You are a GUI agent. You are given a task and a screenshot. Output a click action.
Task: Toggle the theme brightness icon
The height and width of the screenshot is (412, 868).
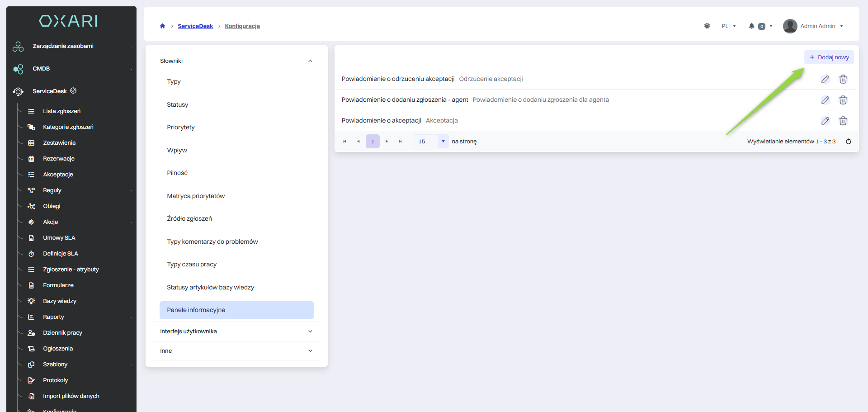click(707, 26)
